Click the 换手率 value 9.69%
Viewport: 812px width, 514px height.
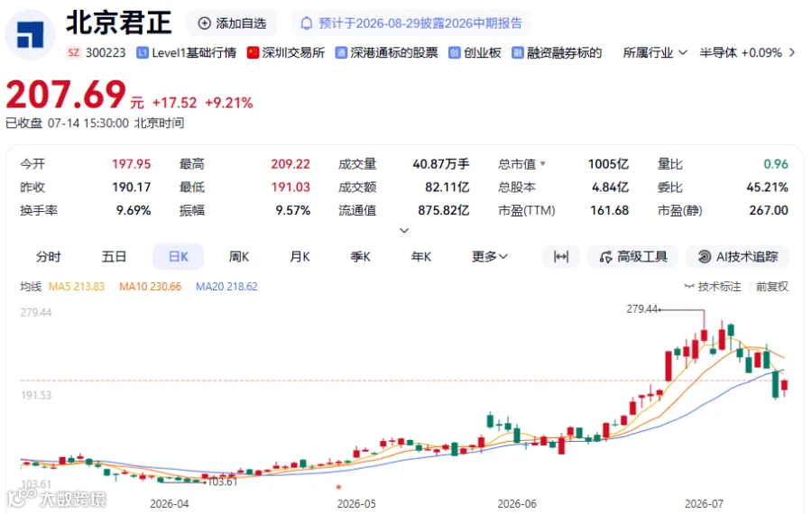point(134,210)
